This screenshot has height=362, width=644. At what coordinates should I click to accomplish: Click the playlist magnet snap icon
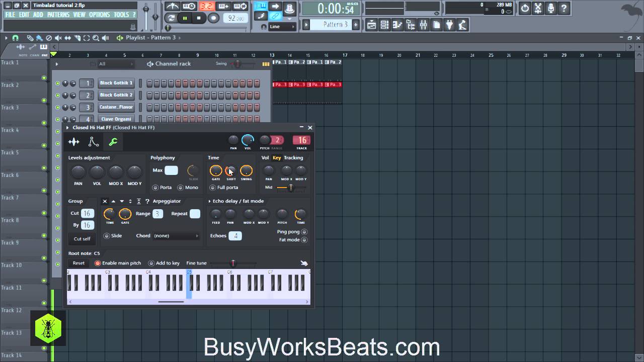click(16, 38)
